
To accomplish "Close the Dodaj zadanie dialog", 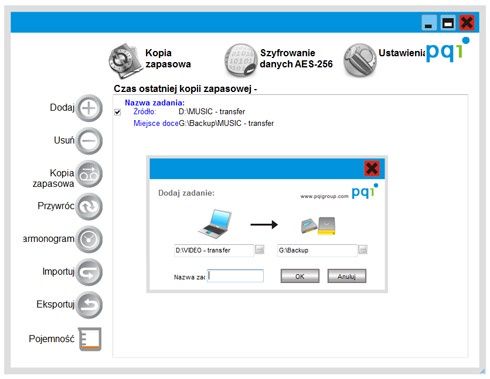I will [372, 168].
